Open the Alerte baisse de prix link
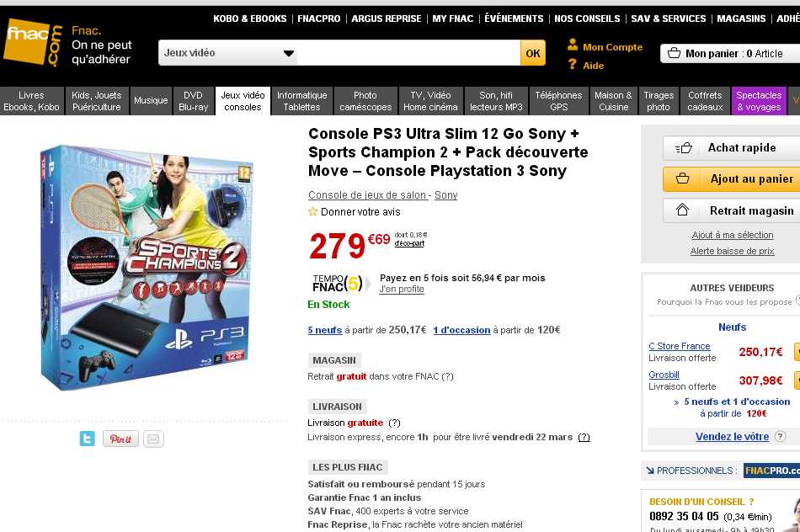The image size is (800, 532). tap(732, 251)
